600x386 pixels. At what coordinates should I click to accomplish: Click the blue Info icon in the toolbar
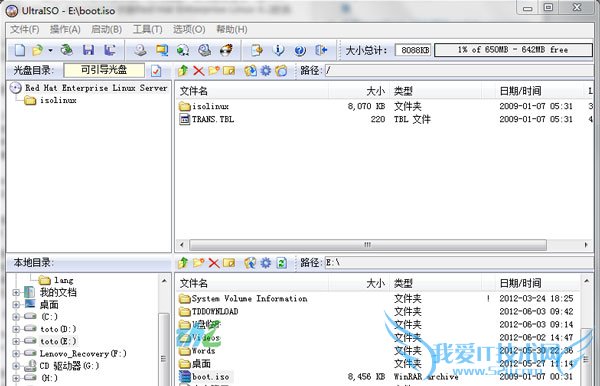(x=279, y=50)
